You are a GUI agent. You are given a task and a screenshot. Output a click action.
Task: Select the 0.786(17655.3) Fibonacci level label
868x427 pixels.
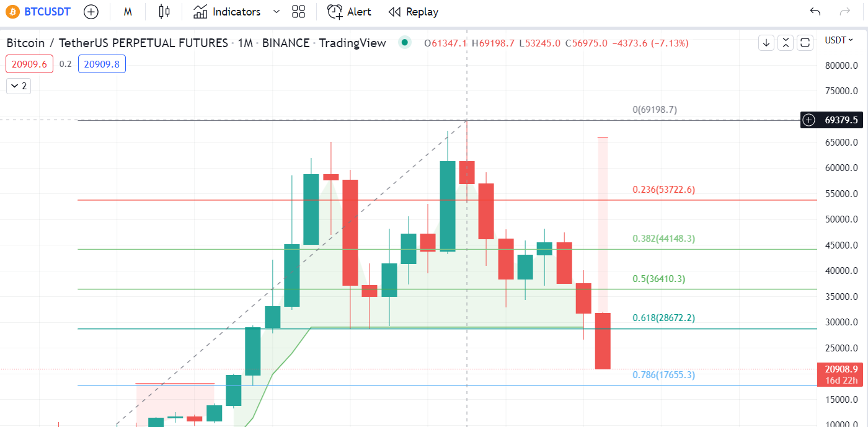click(663, 375)
